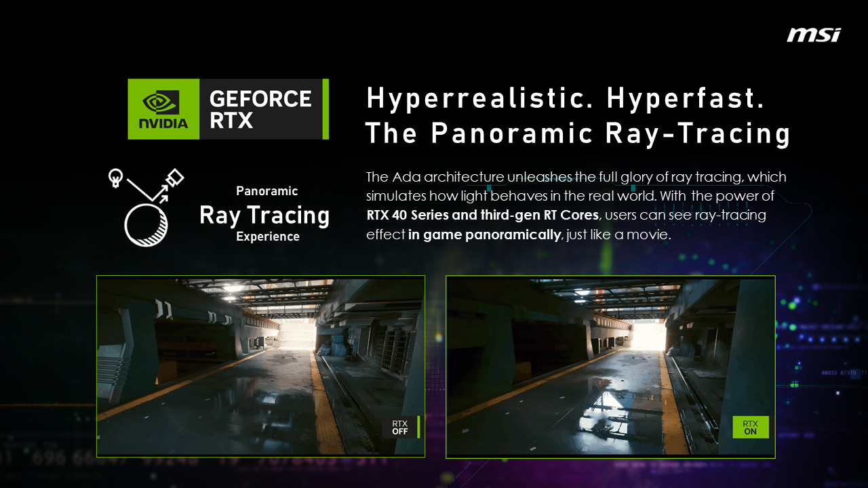Open the RTX ON comparison image
868x488 pixels.
[x=610, y=366]
